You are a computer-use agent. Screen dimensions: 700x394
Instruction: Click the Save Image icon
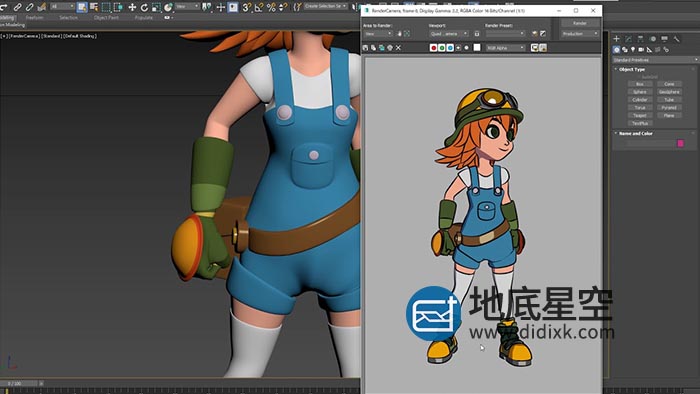366,48
